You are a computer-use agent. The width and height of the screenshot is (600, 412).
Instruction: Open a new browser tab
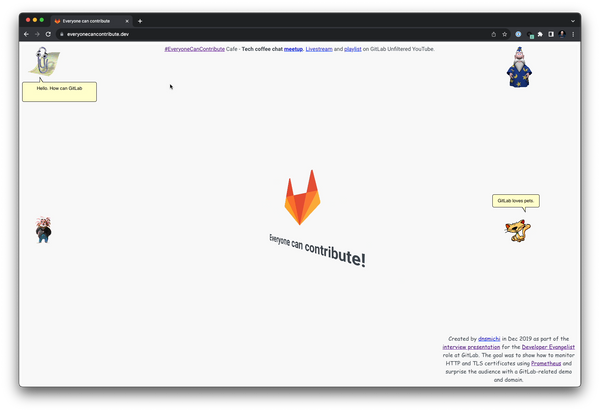pos(140,20)
